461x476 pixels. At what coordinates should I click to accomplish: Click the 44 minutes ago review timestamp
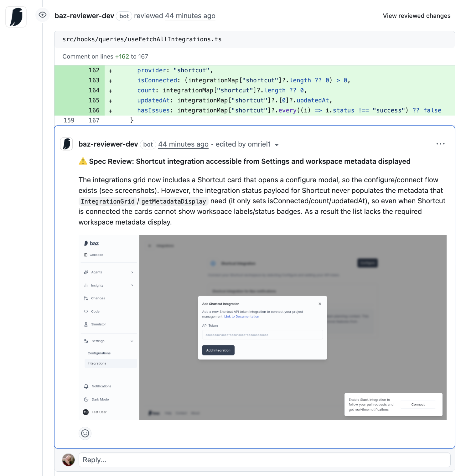coord(190,16)
